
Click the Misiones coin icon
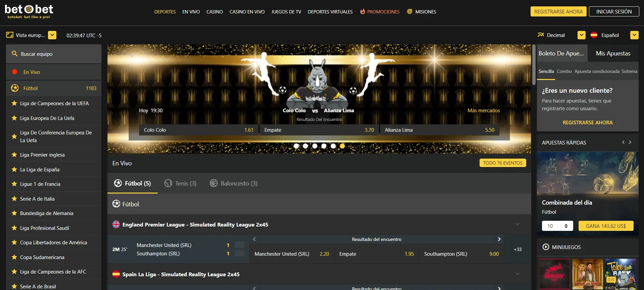(x=409, y=11)
